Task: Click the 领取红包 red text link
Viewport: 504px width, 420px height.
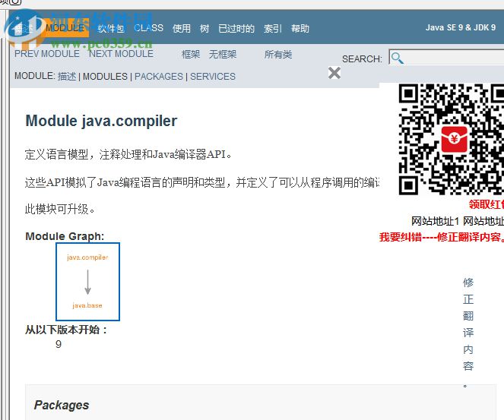Action: [x=486, y=204]
